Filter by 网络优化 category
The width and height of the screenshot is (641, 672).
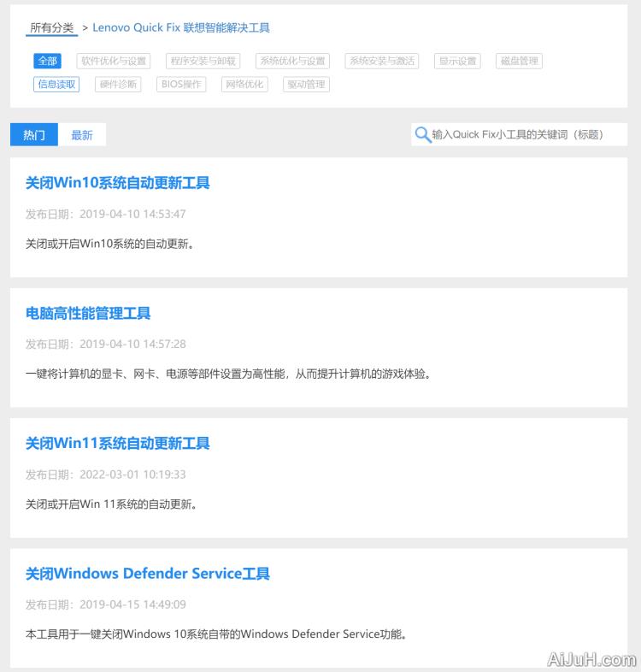244,84
